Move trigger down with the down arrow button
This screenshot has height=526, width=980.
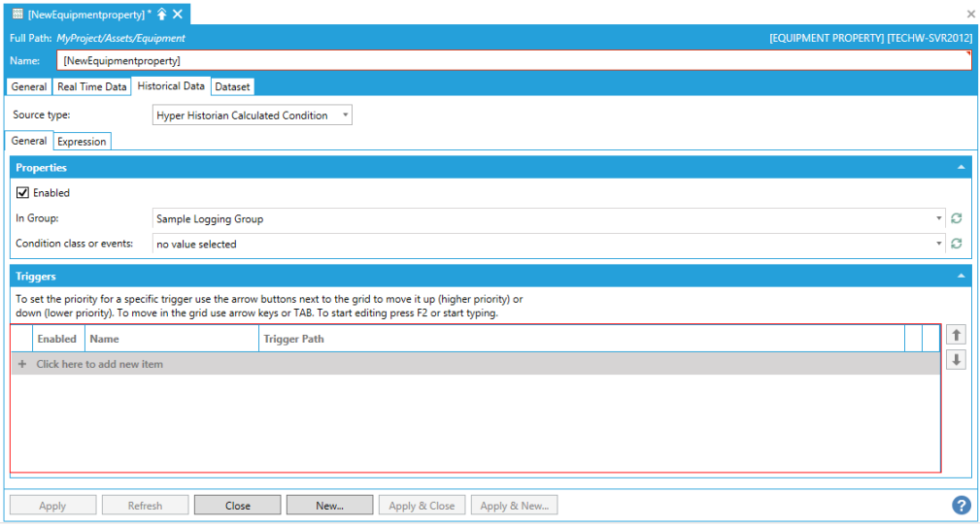[956, 360]
